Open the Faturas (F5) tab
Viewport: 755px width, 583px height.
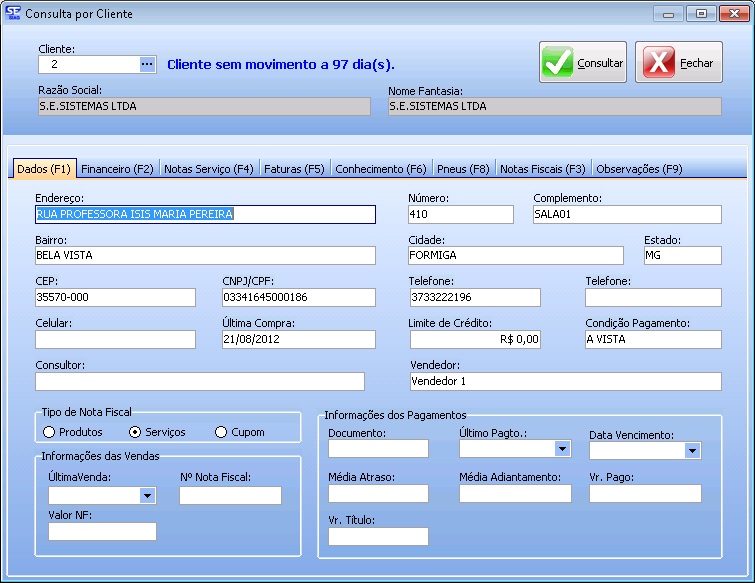tap(294, 169)
